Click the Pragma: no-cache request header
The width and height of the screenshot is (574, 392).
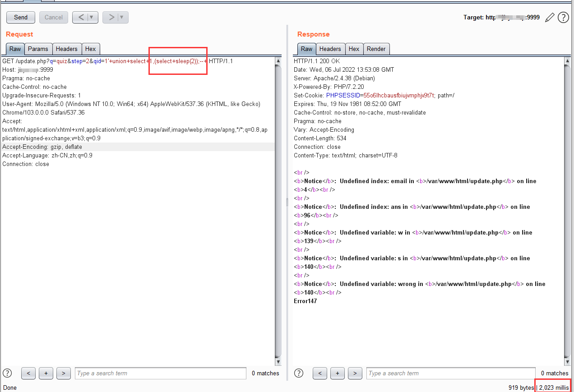pyautogui.click(x=26, y=78)
